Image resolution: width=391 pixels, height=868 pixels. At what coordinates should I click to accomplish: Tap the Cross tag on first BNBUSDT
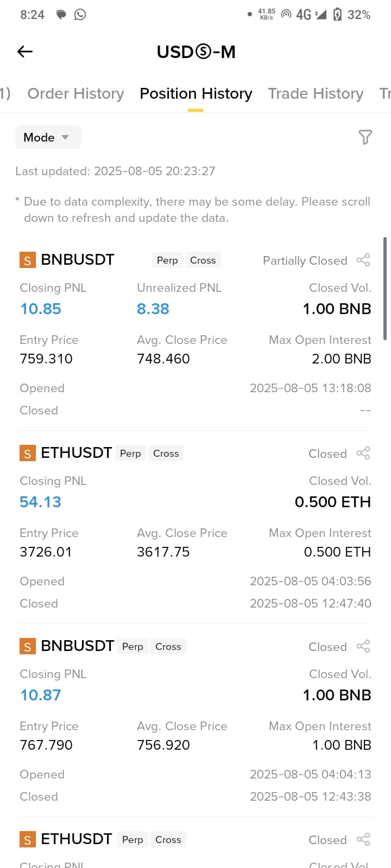tap(203, 260)
